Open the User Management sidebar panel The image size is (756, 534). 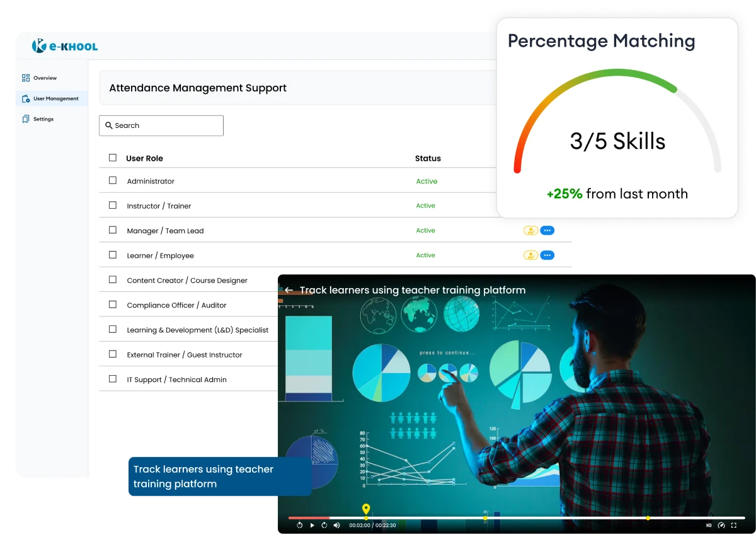coord(53,98)
